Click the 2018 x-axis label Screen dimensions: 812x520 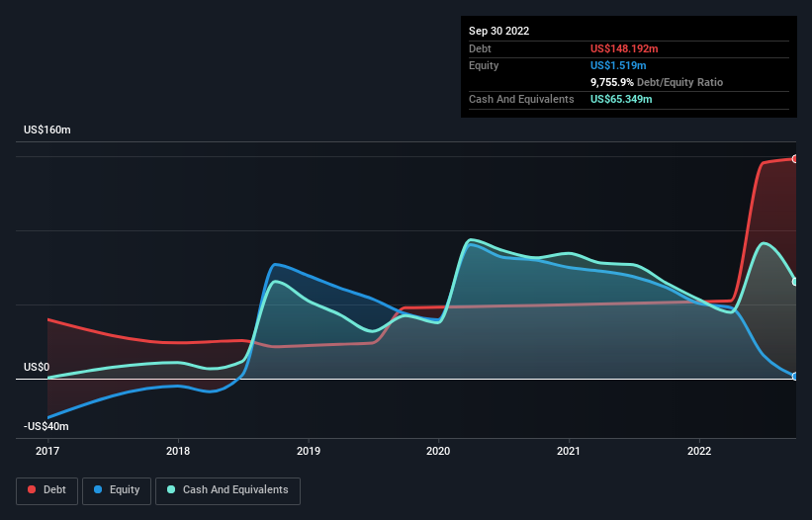tap(178, 451)
